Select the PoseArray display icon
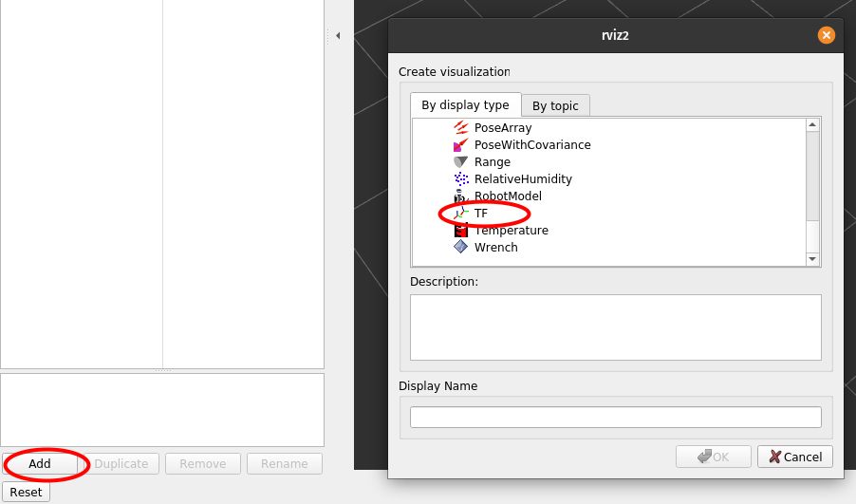856x504 pixels. click(x=461, y=128)
